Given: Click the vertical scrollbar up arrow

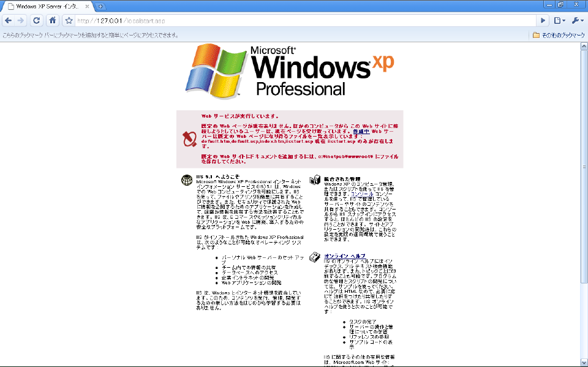Looking at the screenshot, I should (584, 46).
